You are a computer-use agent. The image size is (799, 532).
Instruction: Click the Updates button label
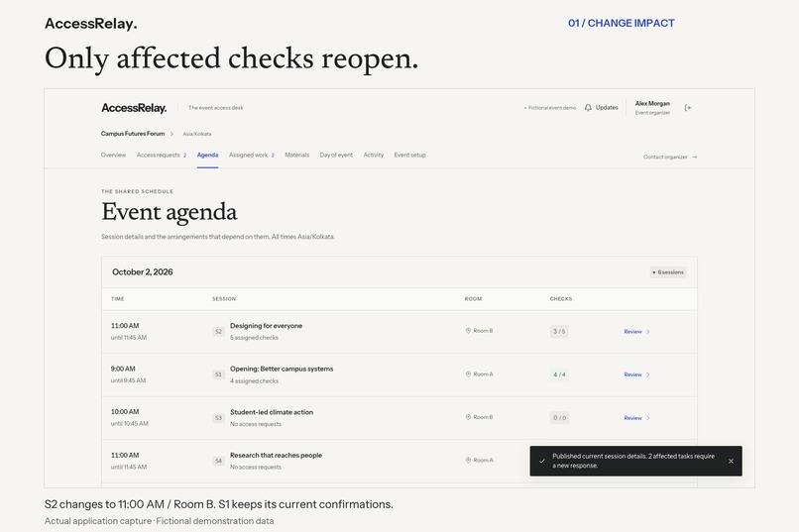pyautogui.click(x=607, y=107)
